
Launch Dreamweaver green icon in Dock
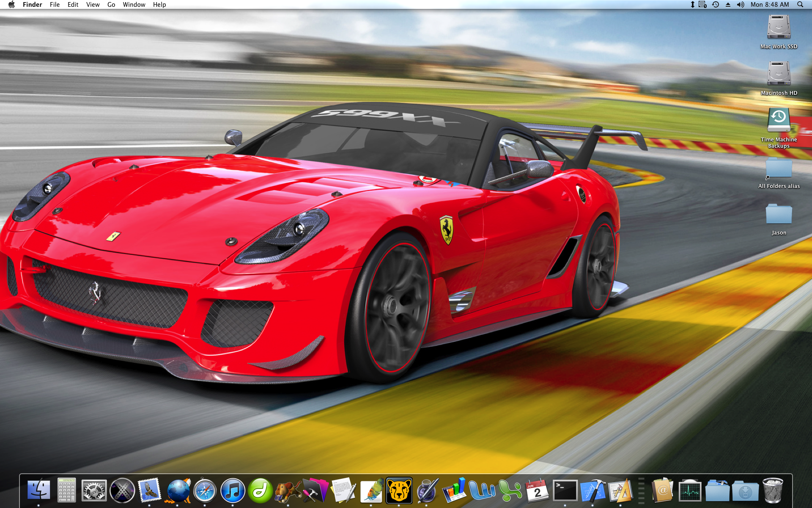[260, 491]
